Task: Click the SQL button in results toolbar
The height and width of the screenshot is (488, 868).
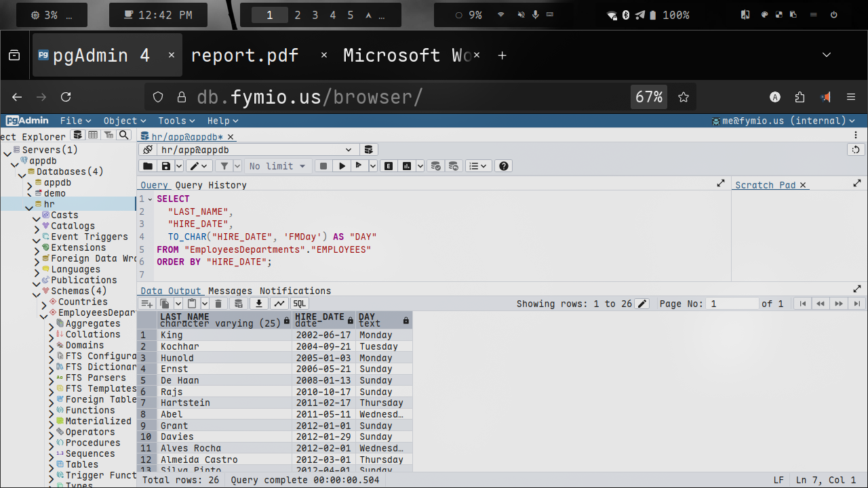Action: click(299, 304)
